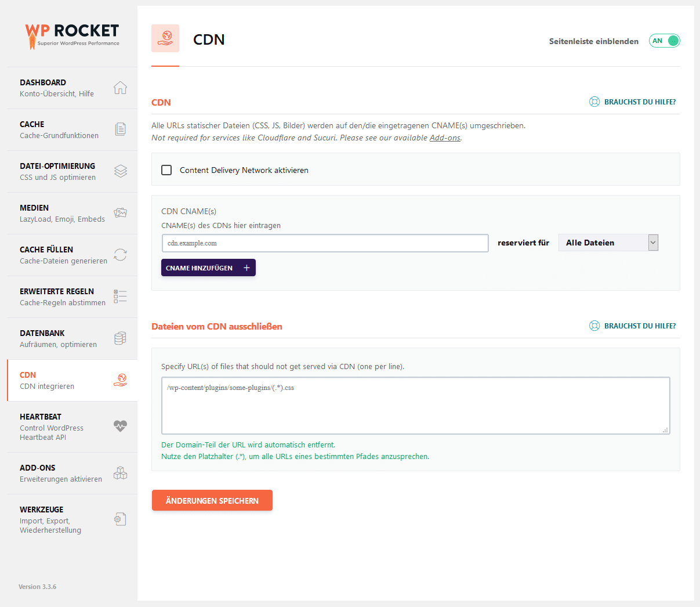
Task: Click the Werkzeuge settings file icon
Action: point(120,519)
